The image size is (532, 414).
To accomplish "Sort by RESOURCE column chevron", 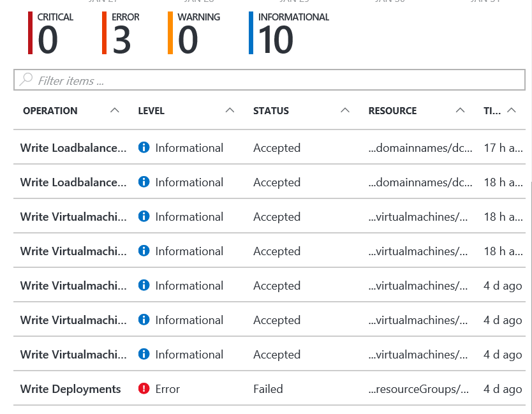I will pyautogui.click(x=460, y=110).
